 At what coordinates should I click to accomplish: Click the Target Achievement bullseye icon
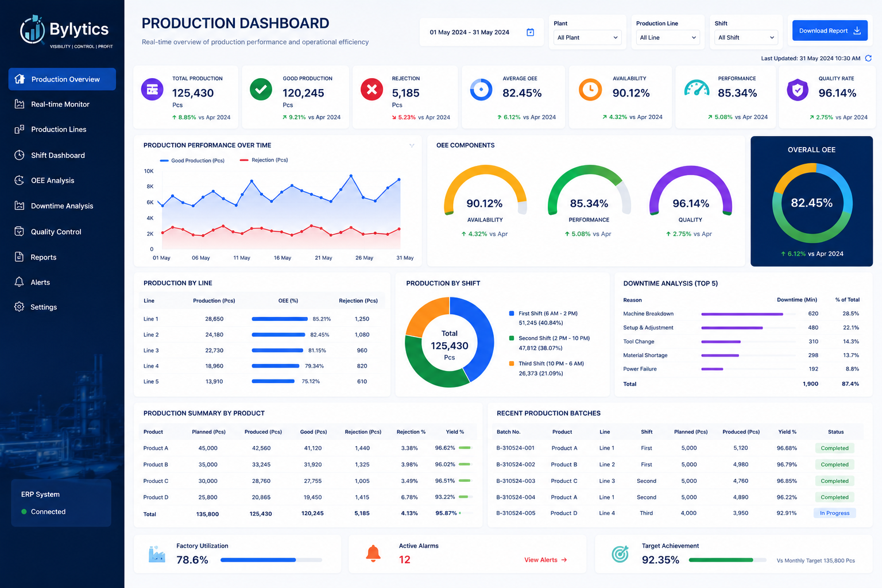click(x=620, y=554)
